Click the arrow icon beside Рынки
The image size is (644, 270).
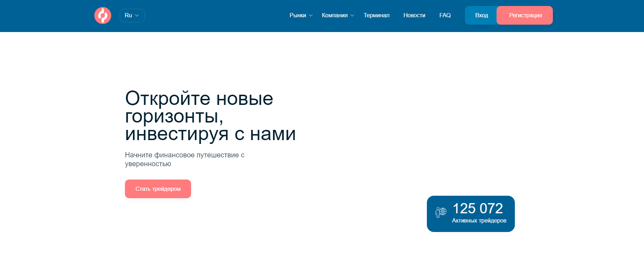[x=311, y=15]
